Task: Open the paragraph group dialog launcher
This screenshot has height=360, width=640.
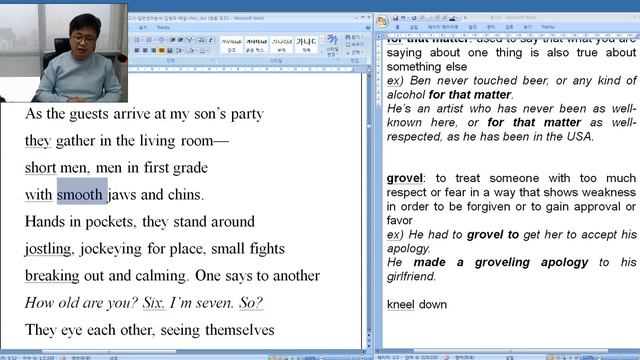Action: click(x=213, y=60)
